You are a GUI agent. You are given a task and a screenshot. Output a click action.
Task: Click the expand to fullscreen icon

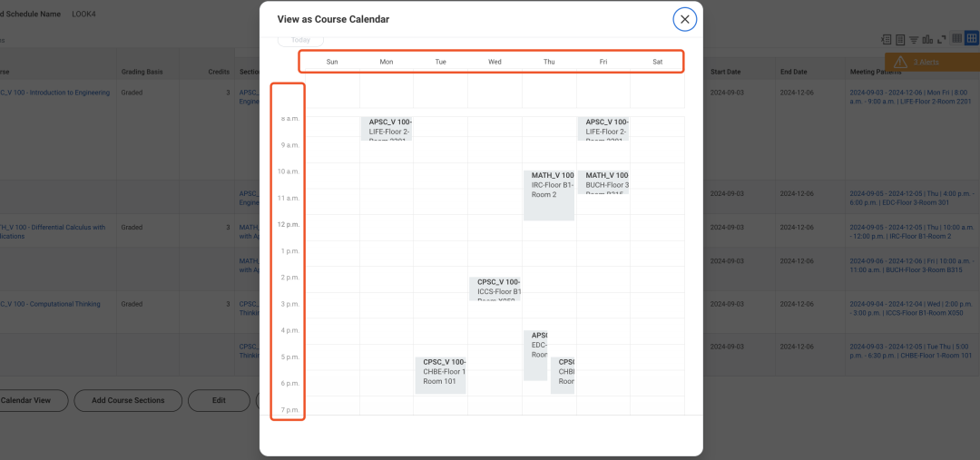(x=941, y=40)
